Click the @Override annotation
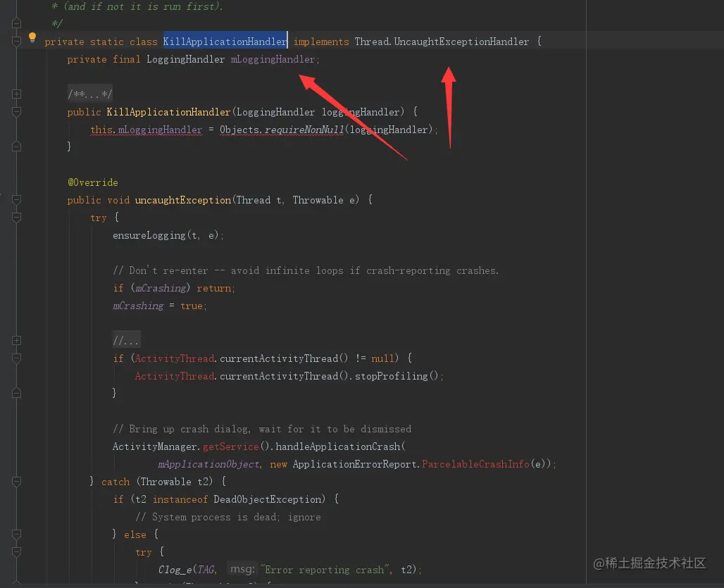Viewport: 724px width, 588px height. point(93,182)
